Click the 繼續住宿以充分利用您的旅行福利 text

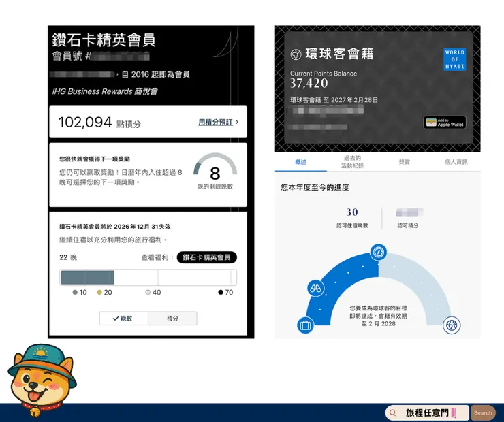coord(113,240)
